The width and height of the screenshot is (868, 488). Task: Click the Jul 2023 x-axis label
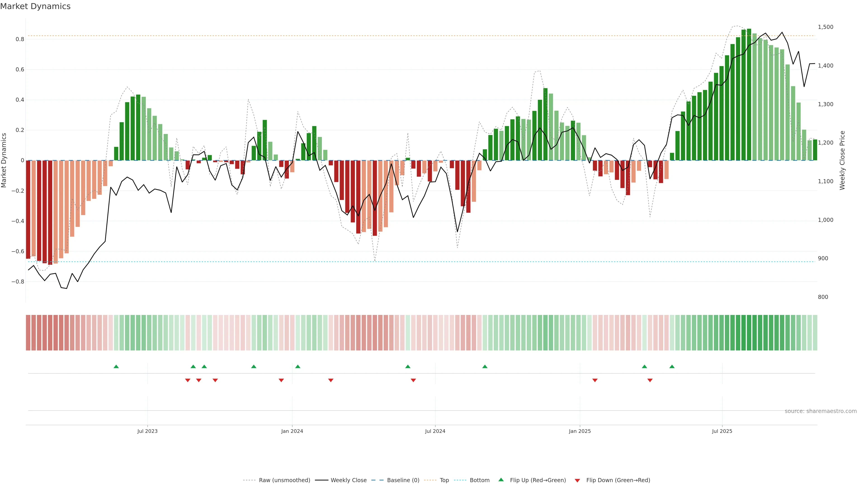147,431
